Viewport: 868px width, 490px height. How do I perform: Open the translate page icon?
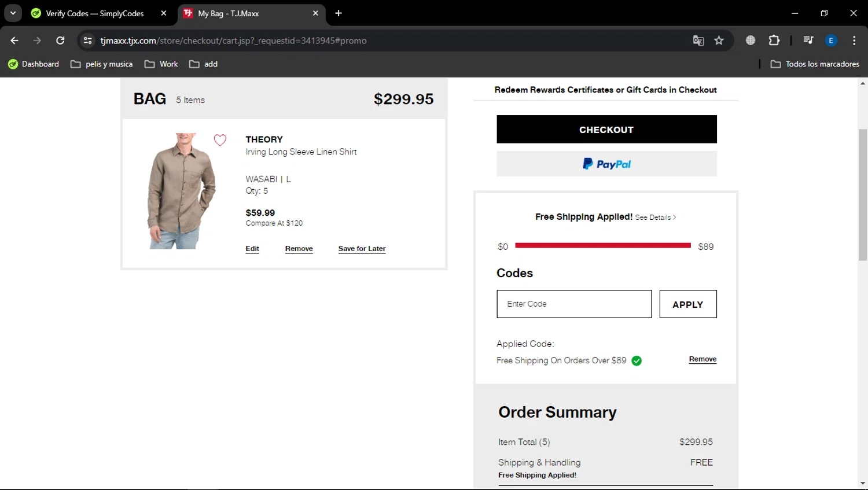click(x=698, y=40)
